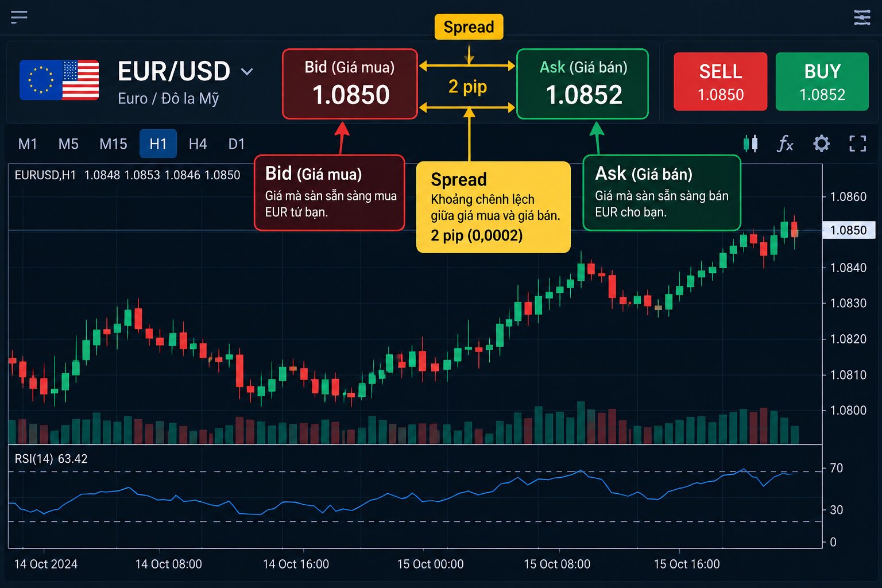Click the RSI(14) 63.42 indicator label
This screenshot has height=588, width=882.
point(51,459)
